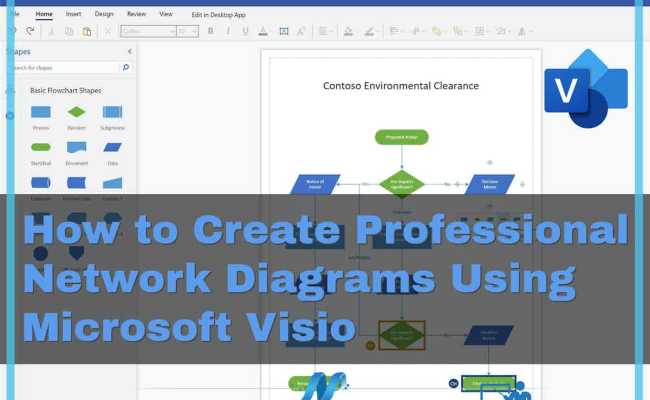Toggle Underline text formatting
Viewport: 650px width, 400px height.
point(245,31)
